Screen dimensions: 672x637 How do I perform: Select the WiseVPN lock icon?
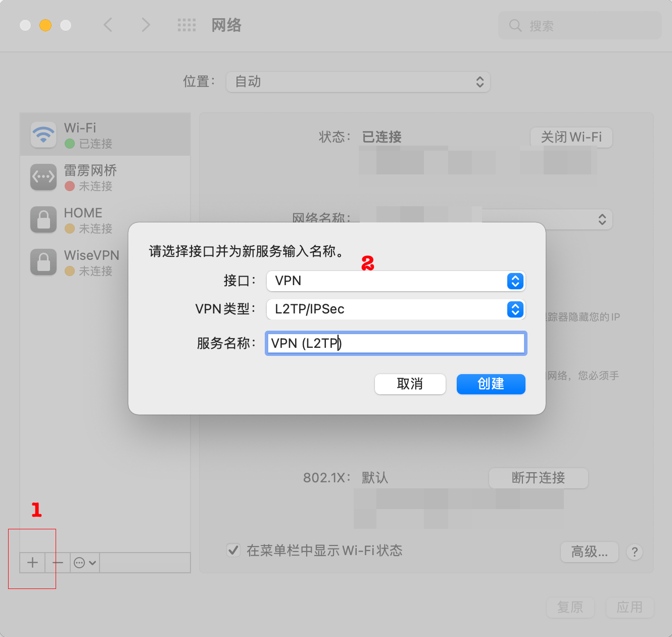(x=43, y=262)
